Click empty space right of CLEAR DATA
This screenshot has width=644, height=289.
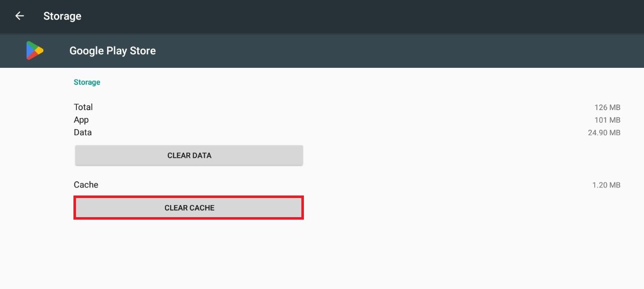click(453, 155)
